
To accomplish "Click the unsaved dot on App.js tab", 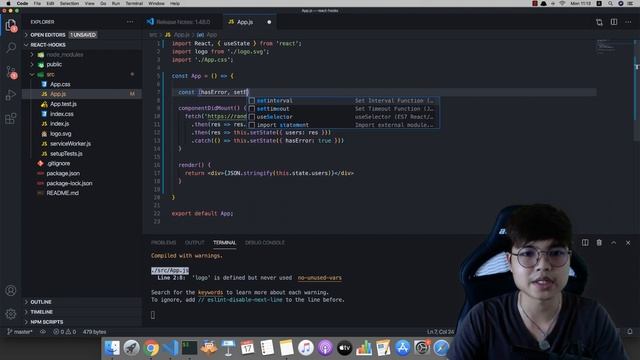I will pyautogui.click(x=269, y=22).
